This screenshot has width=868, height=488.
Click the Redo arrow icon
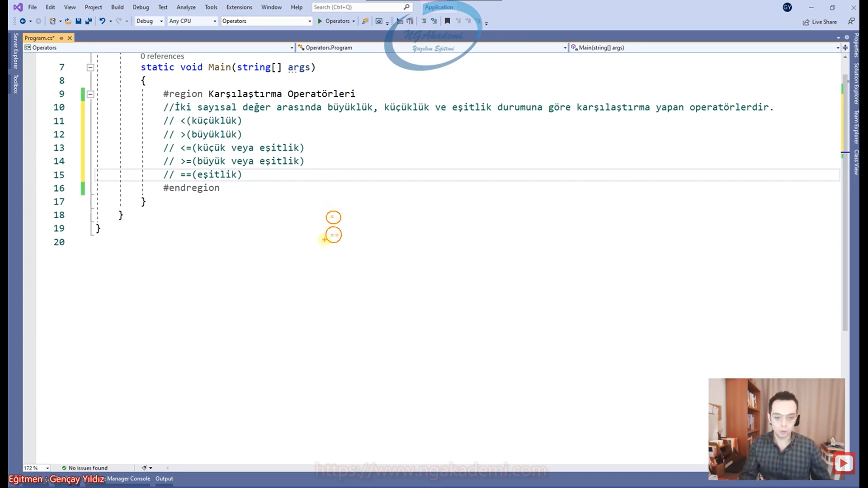coord(118,21)
